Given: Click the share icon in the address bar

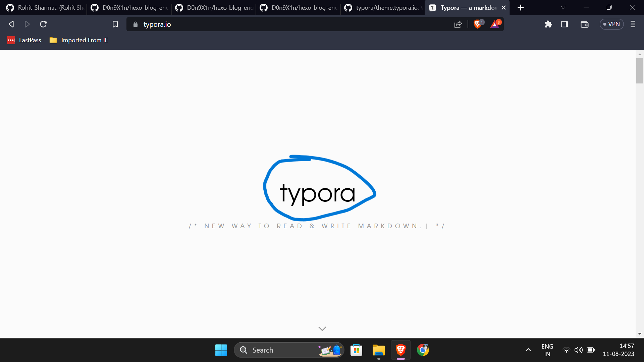Looking at the screenshot, I should 458,24.
